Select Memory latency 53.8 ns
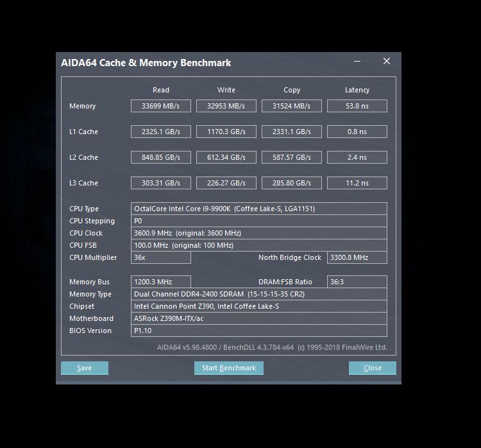The width and height of the screenshot is (481, 448). pos(357,106)
